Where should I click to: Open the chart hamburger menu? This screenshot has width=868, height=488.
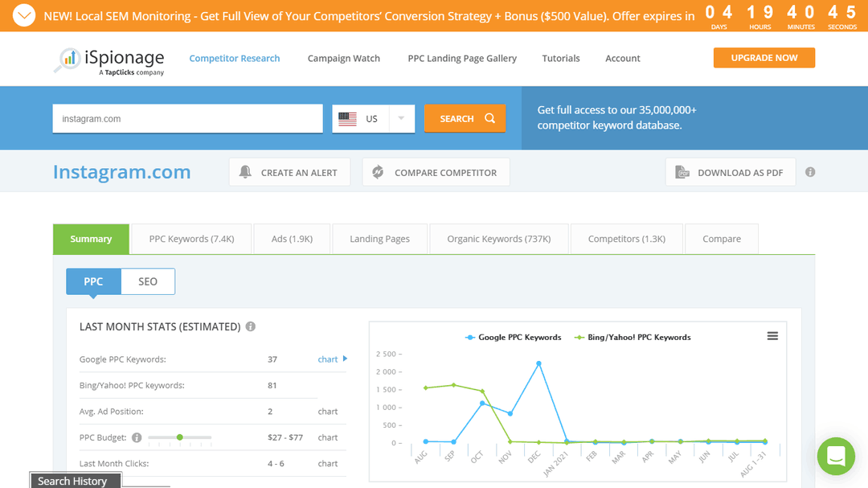772,336
